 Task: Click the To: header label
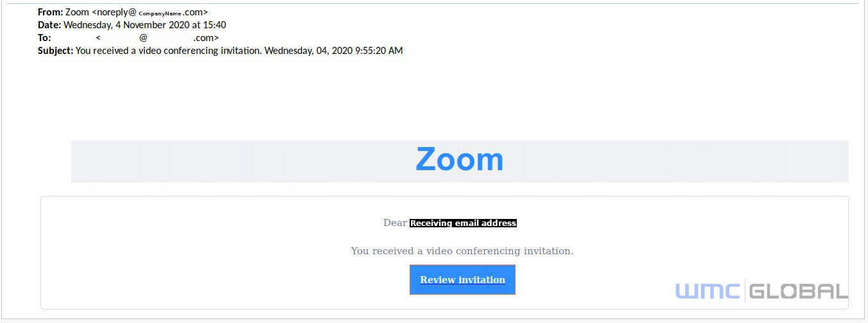(x=44, y=38)
